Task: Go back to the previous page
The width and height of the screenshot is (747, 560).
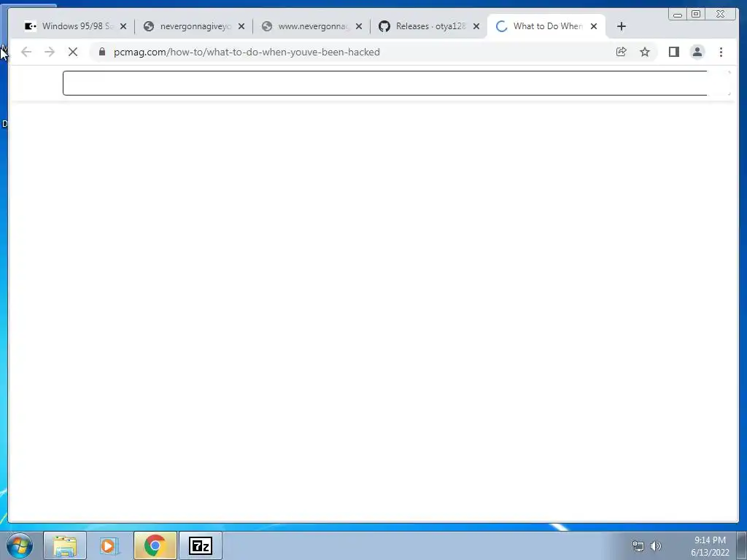Action: click(x=26, y=52)
